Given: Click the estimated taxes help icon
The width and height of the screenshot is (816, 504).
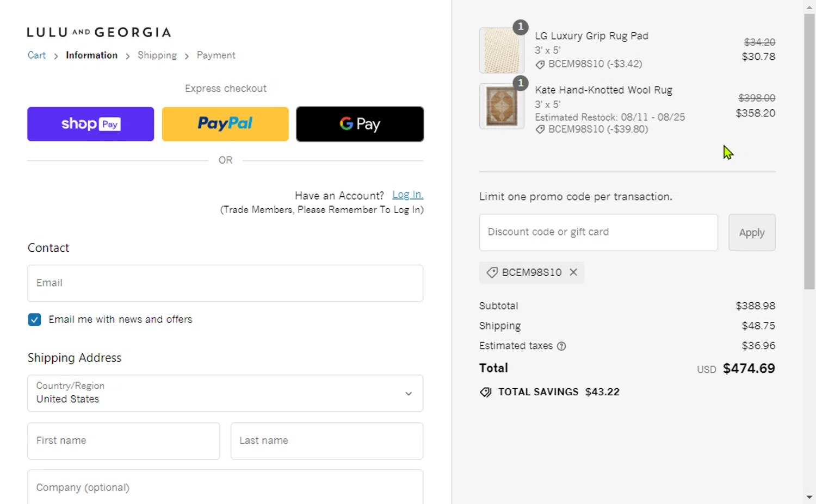Looking at the screenshot, I should point(561,346).
